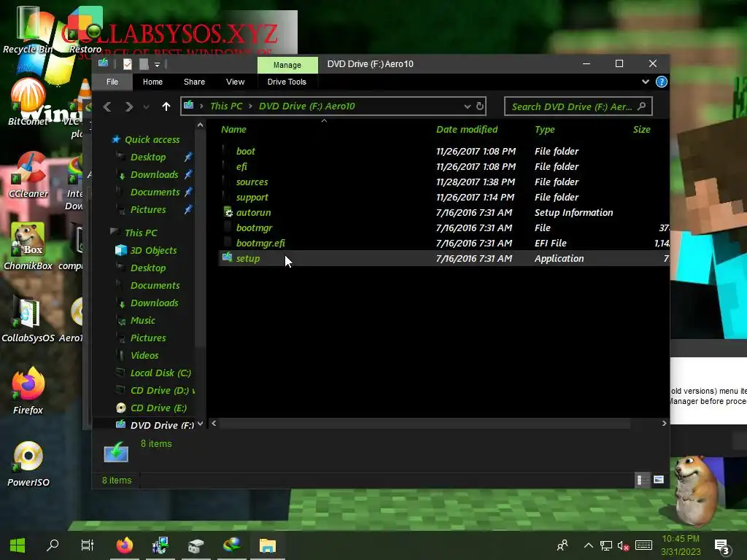Image resolution: width=747 pixels, height=560 pixels.
Task: Switch to details view layout icon
Action: (x=642, y=480)
